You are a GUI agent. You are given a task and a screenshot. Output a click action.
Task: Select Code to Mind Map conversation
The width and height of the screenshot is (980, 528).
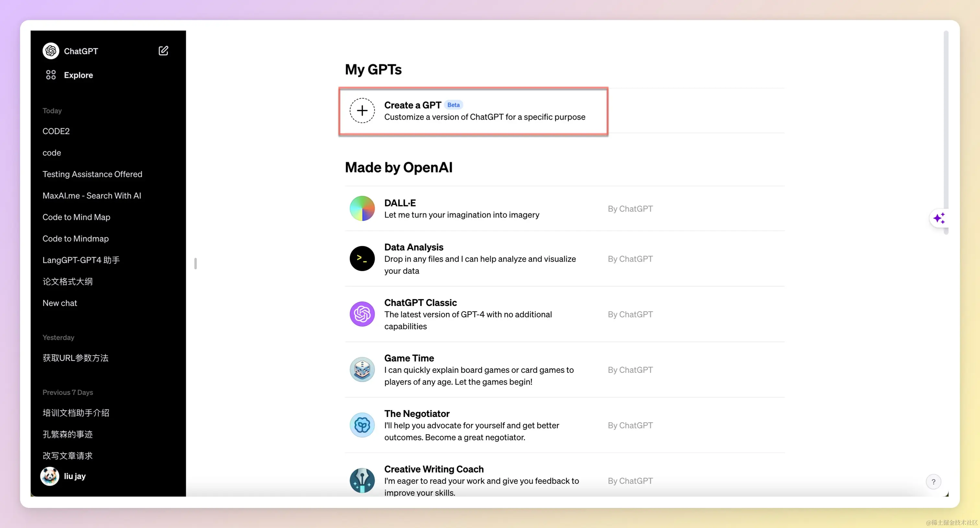76,217
